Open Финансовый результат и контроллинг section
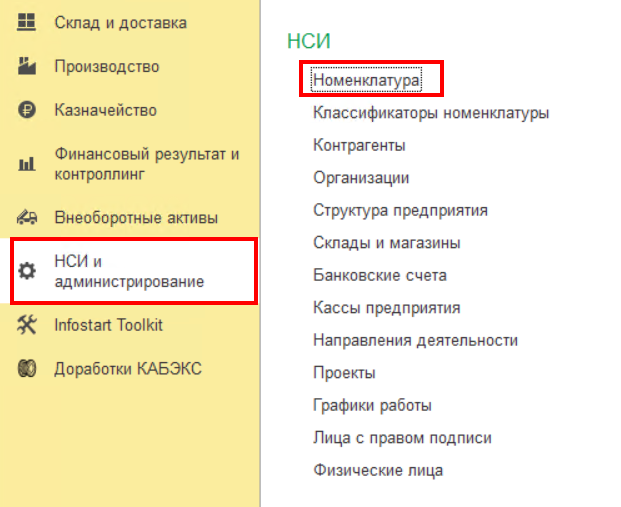The image size is (621, 507). [147, 164]
